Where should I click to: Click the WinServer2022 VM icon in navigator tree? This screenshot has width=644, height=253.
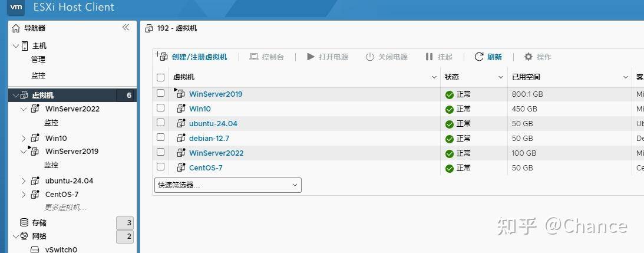click(35, 109)
